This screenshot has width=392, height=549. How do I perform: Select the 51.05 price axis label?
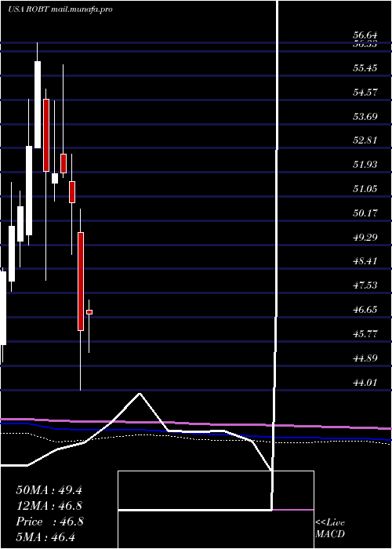(365, 189)
